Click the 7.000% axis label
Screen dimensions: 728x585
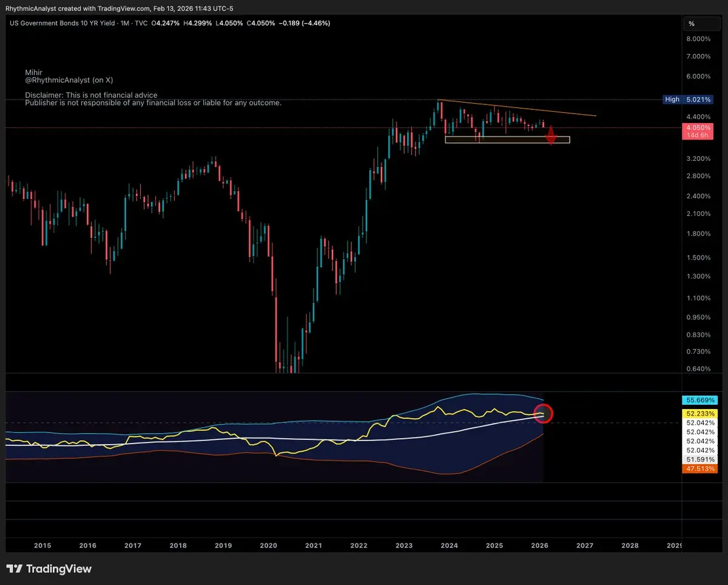(x=698, y=56)
